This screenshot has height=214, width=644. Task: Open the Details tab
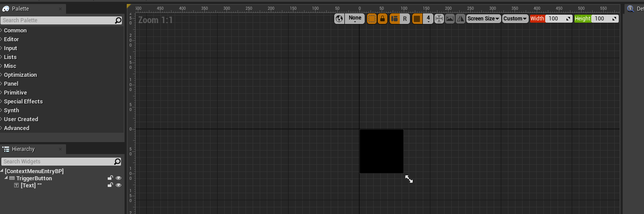634,9
